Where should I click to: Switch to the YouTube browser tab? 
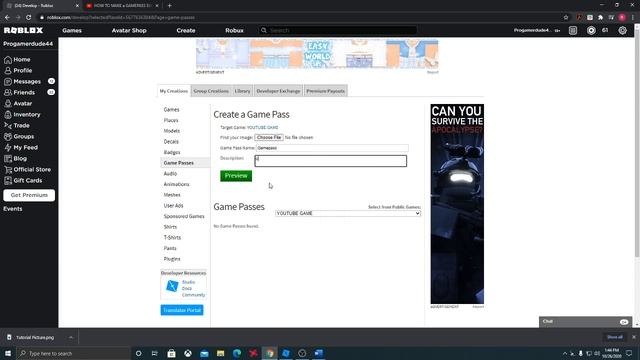(x=122, y=6)
